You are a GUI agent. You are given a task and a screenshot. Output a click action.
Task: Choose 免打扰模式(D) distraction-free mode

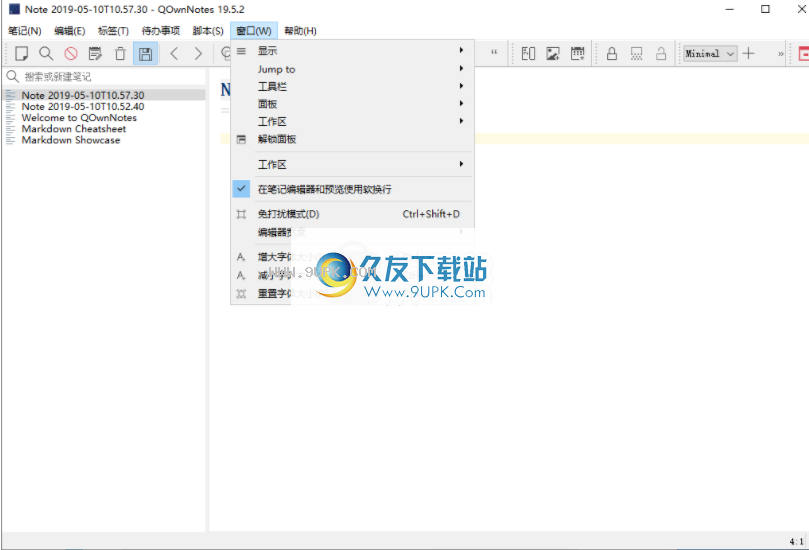pos(352,214)
